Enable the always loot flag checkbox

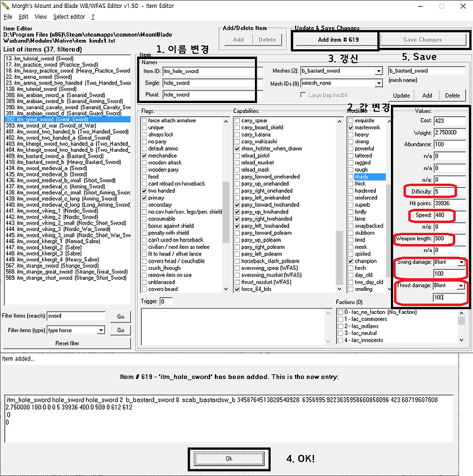(x=145, y=135)
